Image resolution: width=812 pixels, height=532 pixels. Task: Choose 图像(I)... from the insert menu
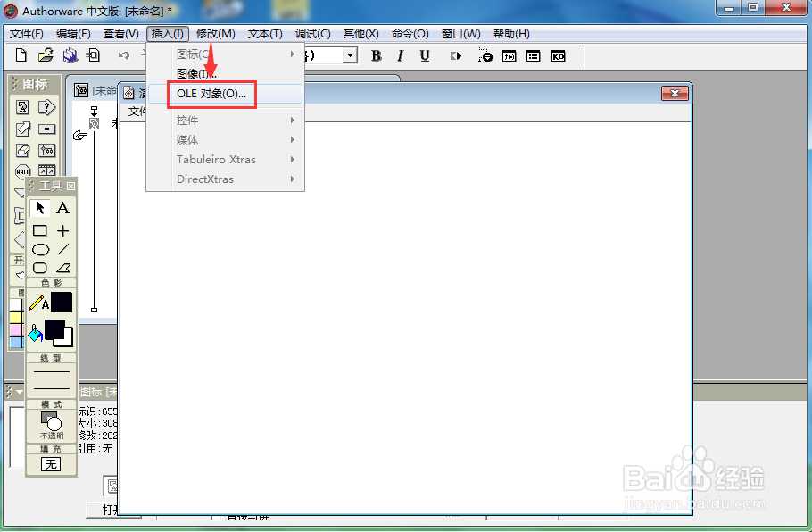(x=225, y=73)
